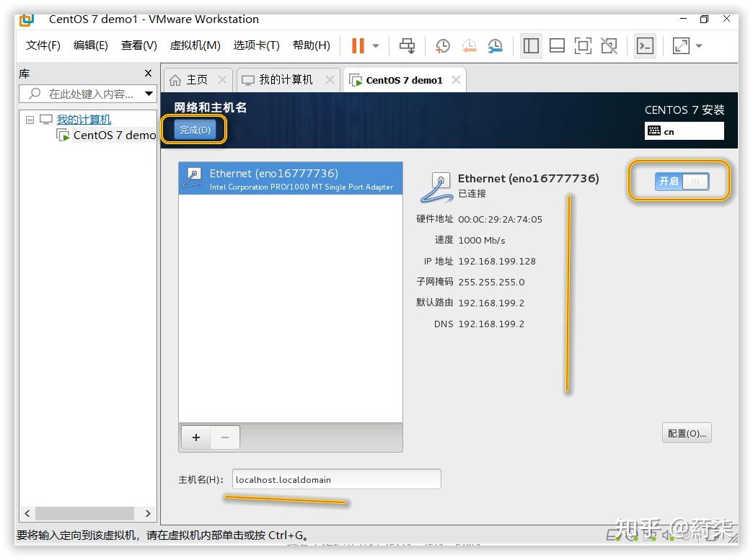Click the Unity mode toolbar icon
Viewport: 753px width, 560px height.
pyautogui.click(x=609, y=45)
